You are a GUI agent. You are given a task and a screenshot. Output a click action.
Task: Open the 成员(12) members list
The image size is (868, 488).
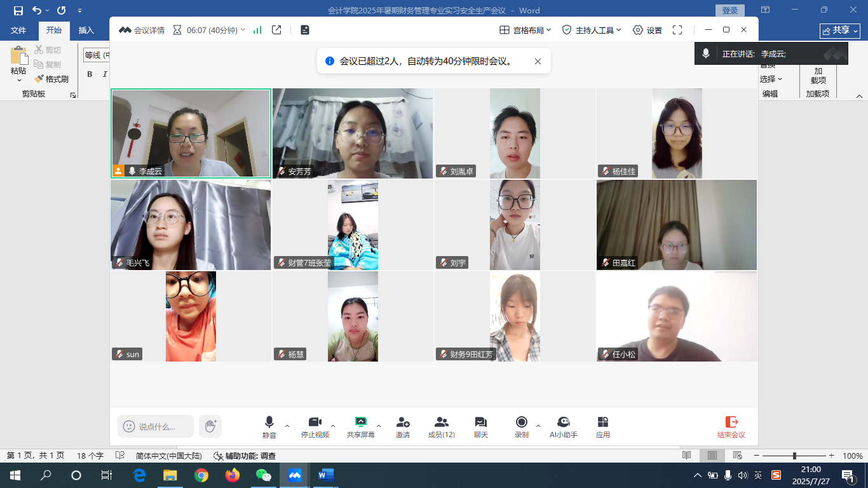point(441,423)
